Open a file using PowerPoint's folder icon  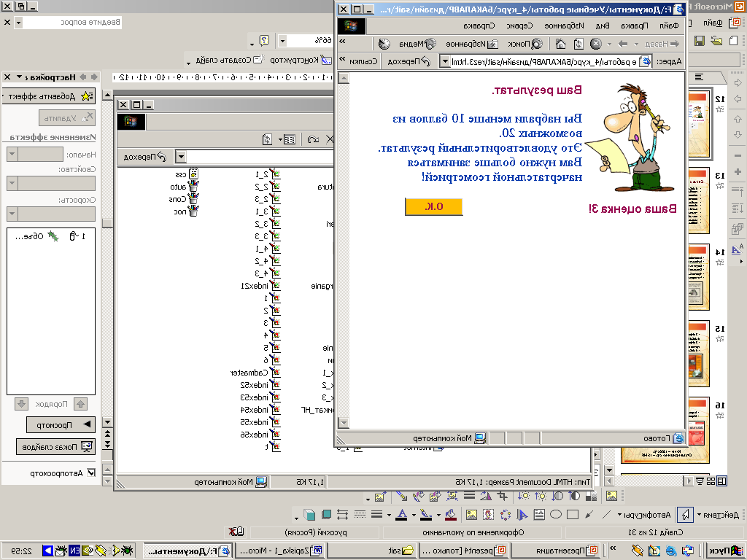(716, 41)
